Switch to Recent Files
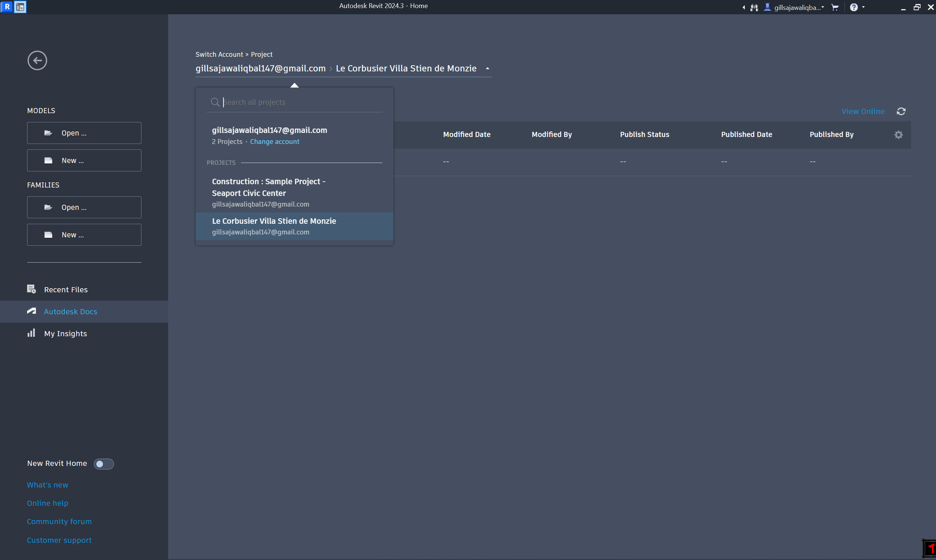 pos(66,289)
